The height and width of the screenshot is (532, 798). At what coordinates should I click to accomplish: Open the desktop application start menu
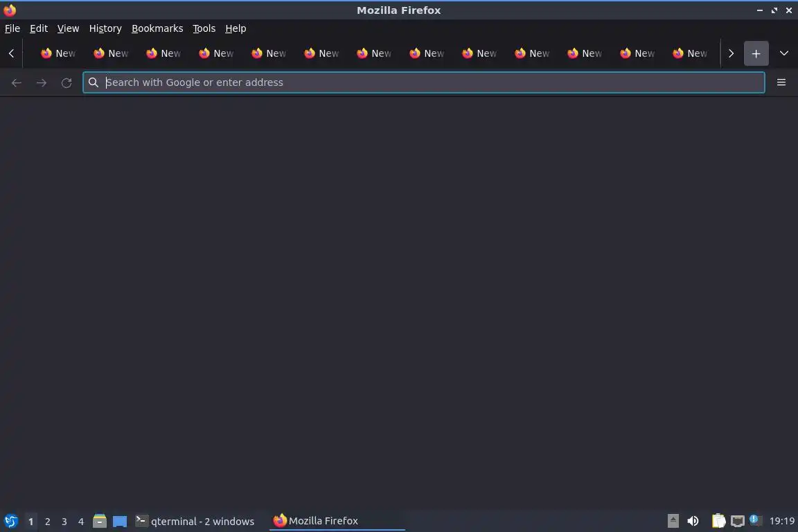10,521
